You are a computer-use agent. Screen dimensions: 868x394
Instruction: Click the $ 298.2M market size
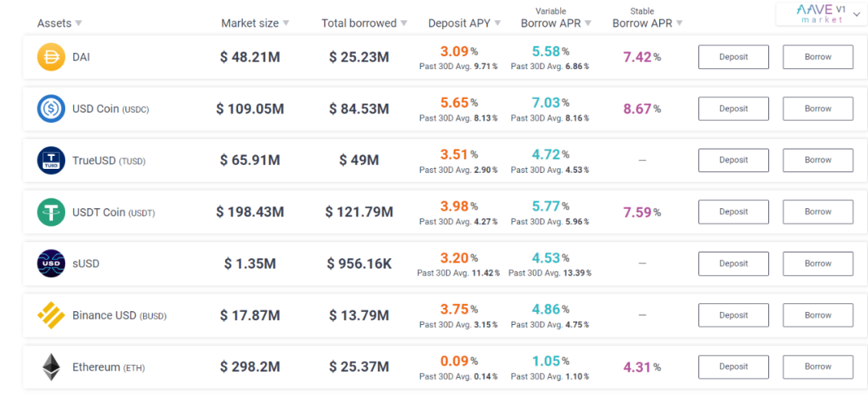[250, 367]
